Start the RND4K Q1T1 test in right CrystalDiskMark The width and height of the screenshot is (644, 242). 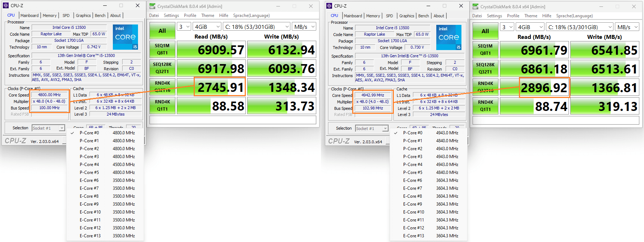(x=486, y=106)
